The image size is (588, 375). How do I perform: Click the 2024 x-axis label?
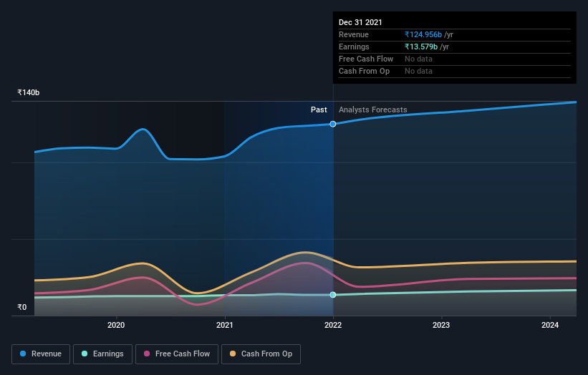click(x=550, y=325)
